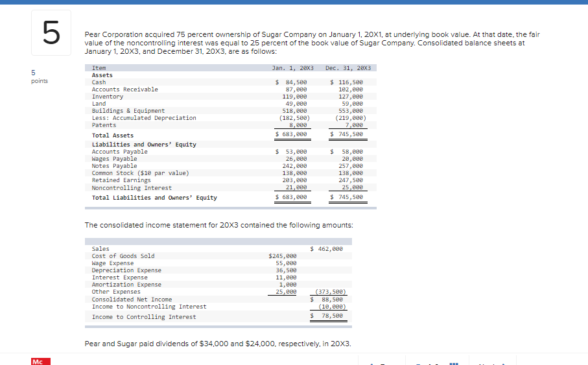Click Land value 49,000

[296, 104]
